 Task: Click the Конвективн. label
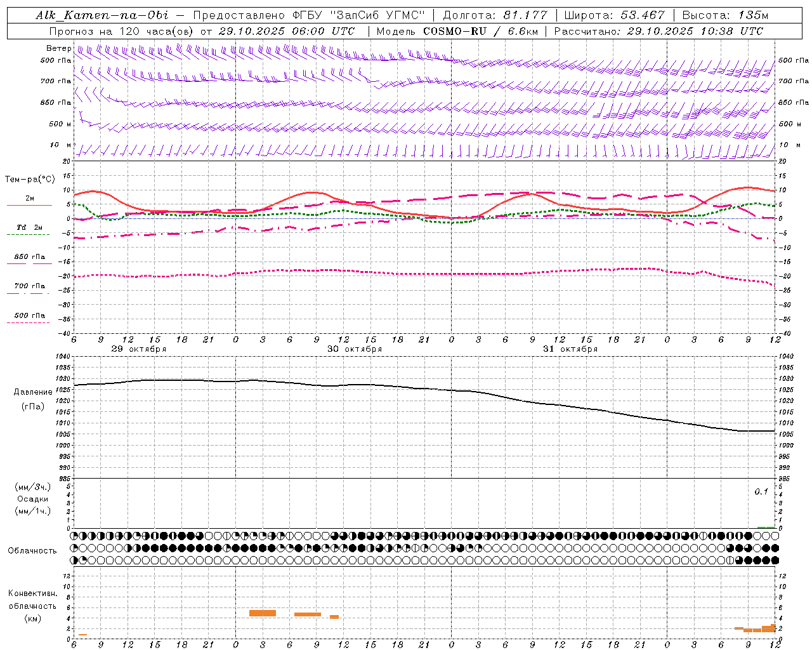coord(32,594)
